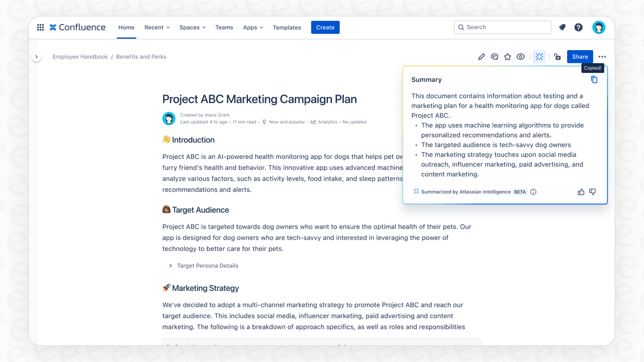The width and height of the screenshot is (644, 362).
Task: Toggle watching this page with eye icon
Action: pyautogui.click(x=521, y=57)
